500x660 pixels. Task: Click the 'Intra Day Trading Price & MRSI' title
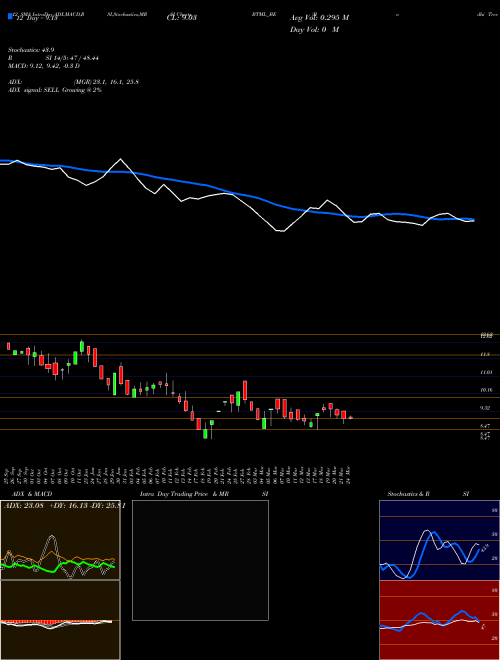204,494
